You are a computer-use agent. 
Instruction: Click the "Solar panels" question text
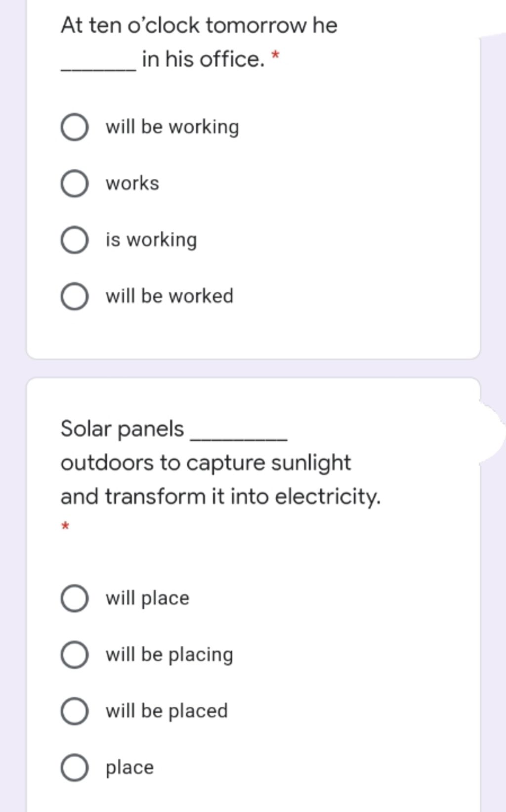click(122, 429)
